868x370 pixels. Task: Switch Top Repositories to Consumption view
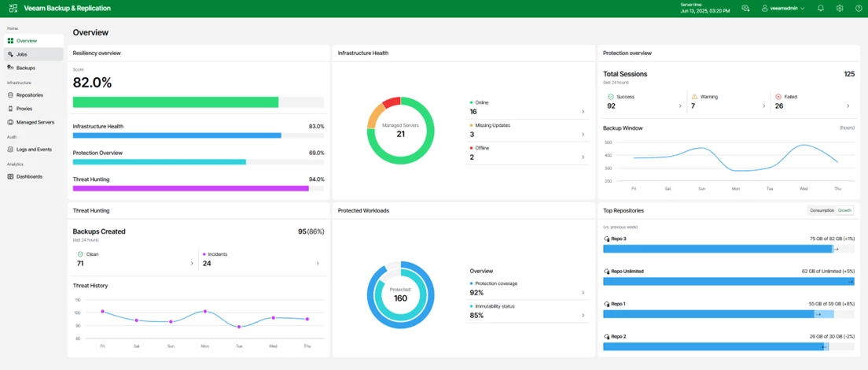822,210
